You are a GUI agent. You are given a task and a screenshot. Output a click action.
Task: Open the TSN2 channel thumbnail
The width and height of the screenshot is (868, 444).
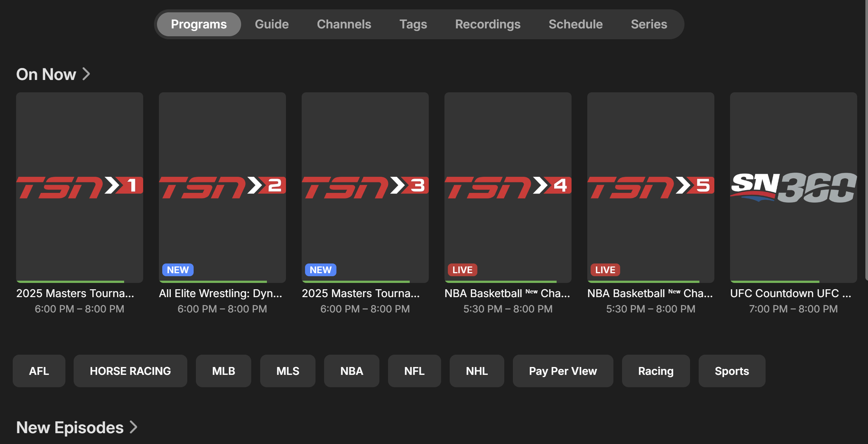[222, 188]
